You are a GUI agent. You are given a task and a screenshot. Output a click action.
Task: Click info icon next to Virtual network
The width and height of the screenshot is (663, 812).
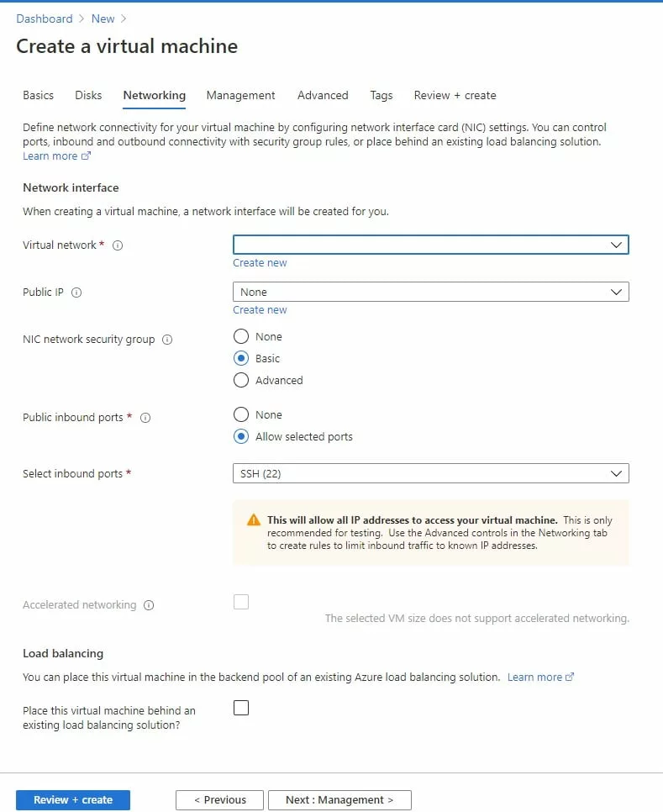(x=118, y=245)
